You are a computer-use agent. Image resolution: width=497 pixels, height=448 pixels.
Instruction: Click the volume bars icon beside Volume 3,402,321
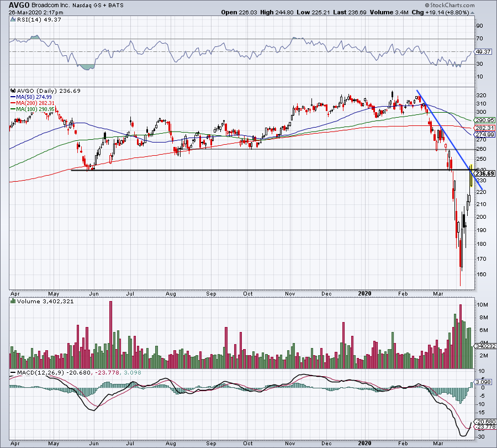(x=13, y=301)
